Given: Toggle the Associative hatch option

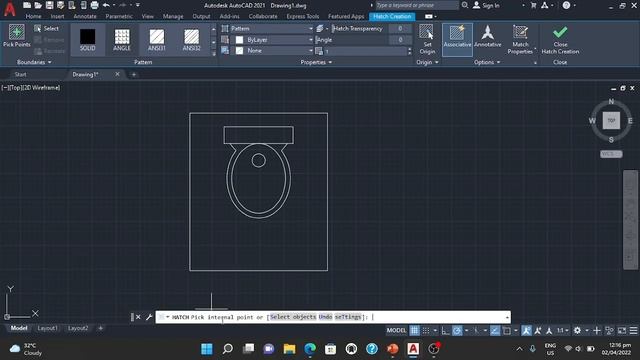Looking at the screenshot, I should [x=457, y=40].
